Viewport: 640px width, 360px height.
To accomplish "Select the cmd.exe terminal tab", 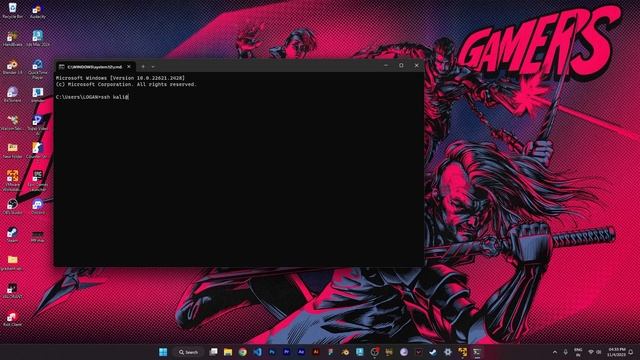I will pyautogui.click(x=95, y=67).
